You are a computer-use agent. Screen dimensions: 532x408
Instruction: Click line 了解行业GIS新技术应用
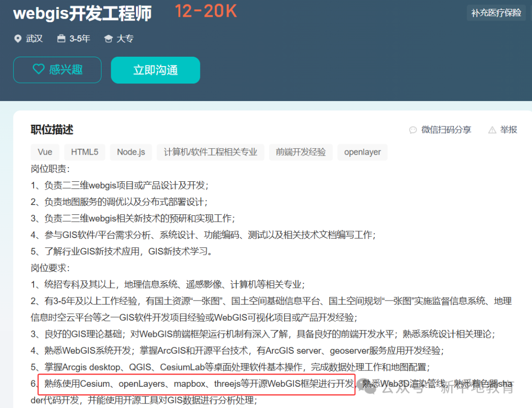click(123, 251)
